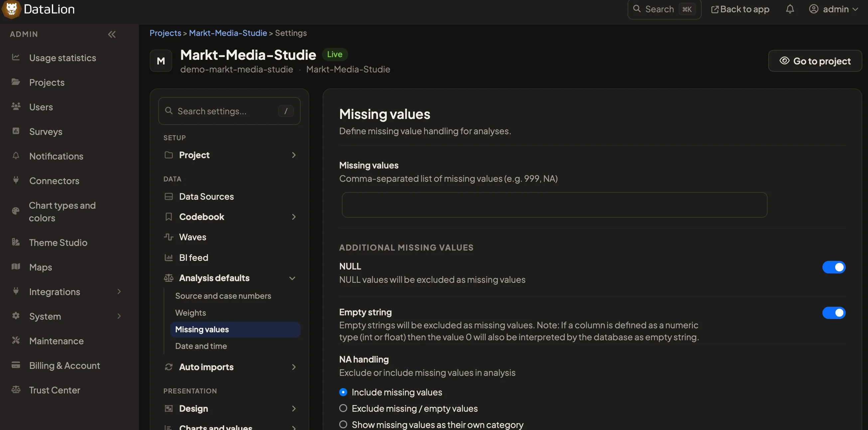
Task: Open the admin account dropdown
Action: pos(834,9)
